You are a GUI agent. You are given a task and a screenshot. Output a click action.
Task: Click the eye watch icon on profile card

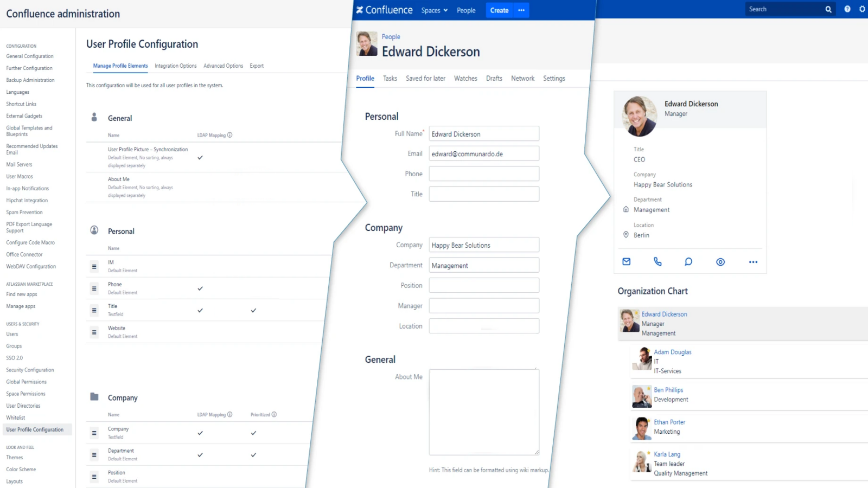[720, 262]
